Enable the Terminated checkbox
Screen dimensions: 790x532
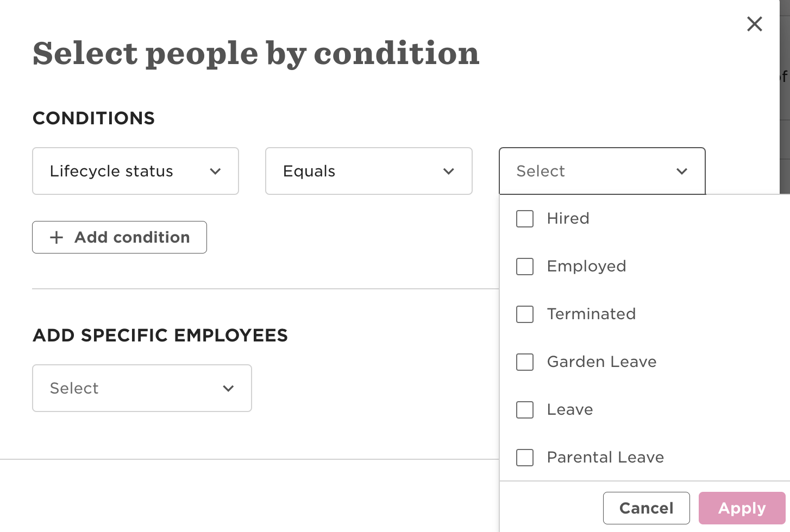525,314
